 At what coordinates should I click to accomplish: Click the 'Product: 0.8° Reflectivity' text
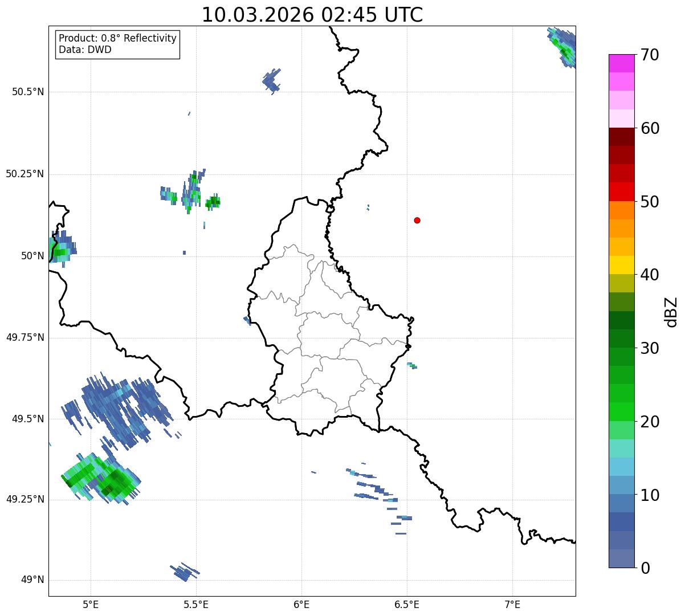point(118,38)
